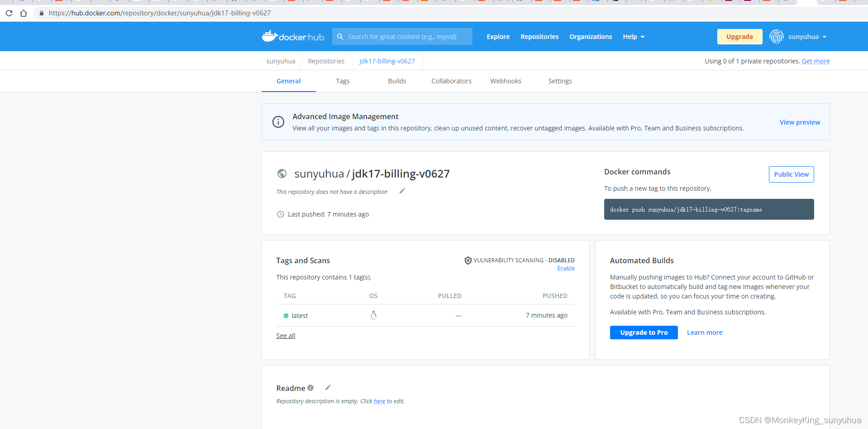Switch to the Tags tab
The height and width of the screenshot is (429, 868).
click(343, 81)
